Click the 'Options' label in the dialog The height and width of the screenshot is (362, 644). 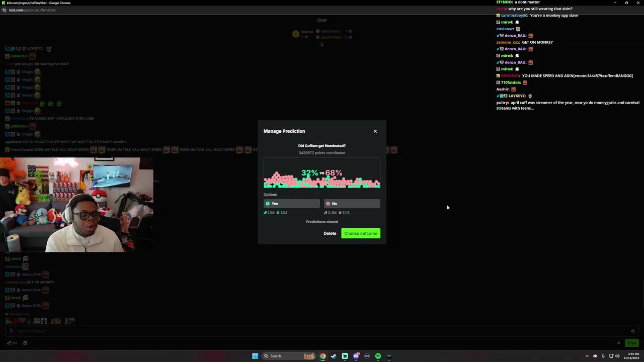pos(270,195)
